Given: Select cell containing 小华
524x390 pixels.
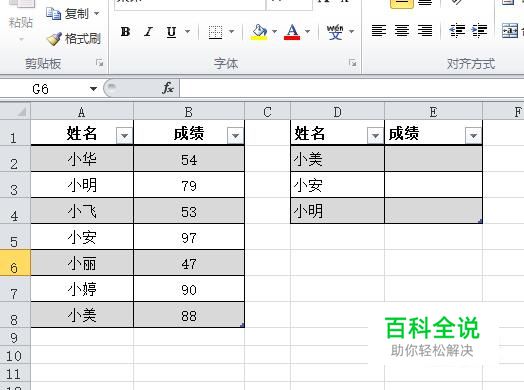Looking at the screenshot, I should tap(82, 159).
